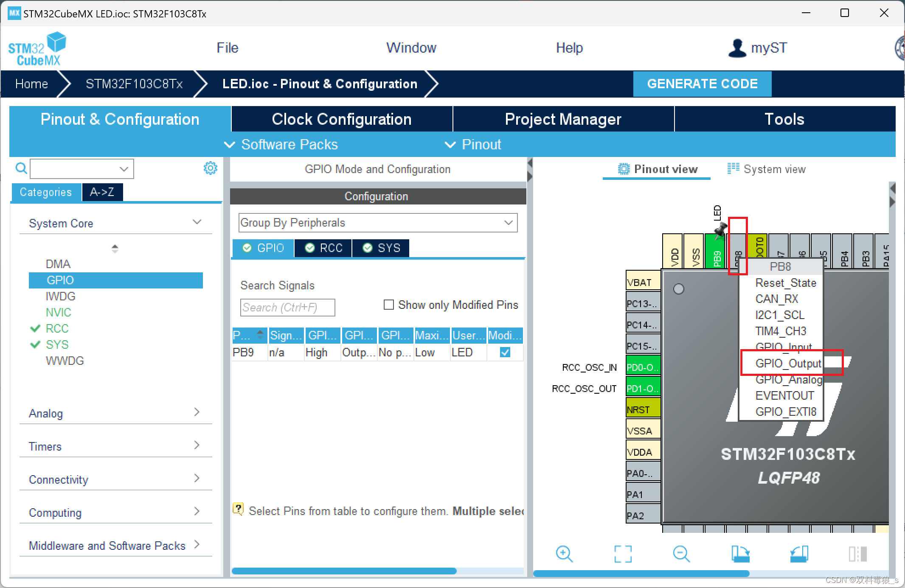Switch to Tools tab
The height and width of the screenshot is (588, 905).
[784, 119]
